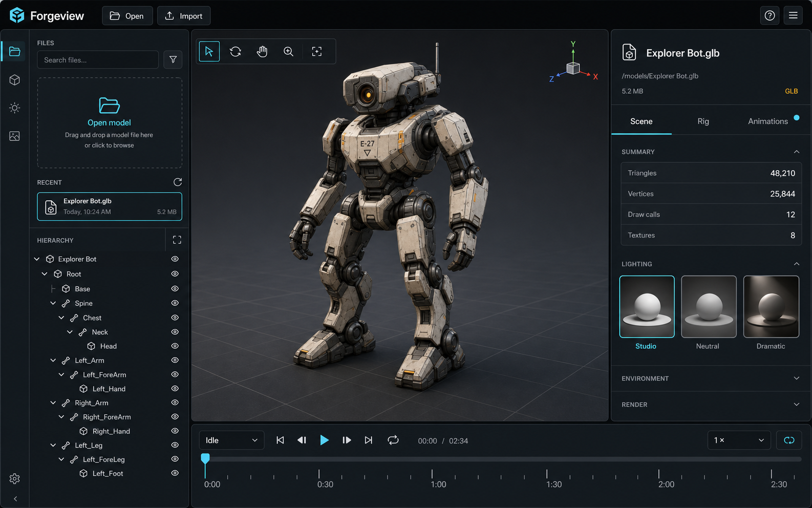
Task: Open the Files sidebar panel
Action: 14,51
